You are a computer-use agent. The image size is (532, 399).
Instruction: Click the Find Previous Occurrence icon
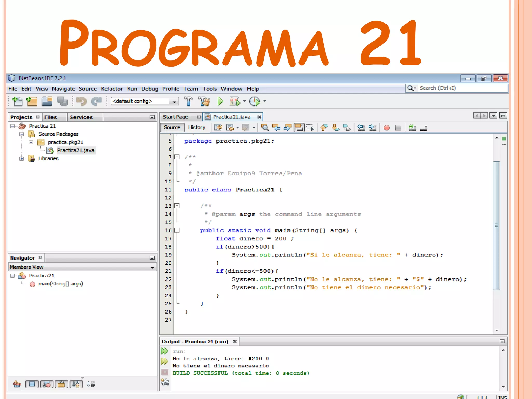click(276, 128)
